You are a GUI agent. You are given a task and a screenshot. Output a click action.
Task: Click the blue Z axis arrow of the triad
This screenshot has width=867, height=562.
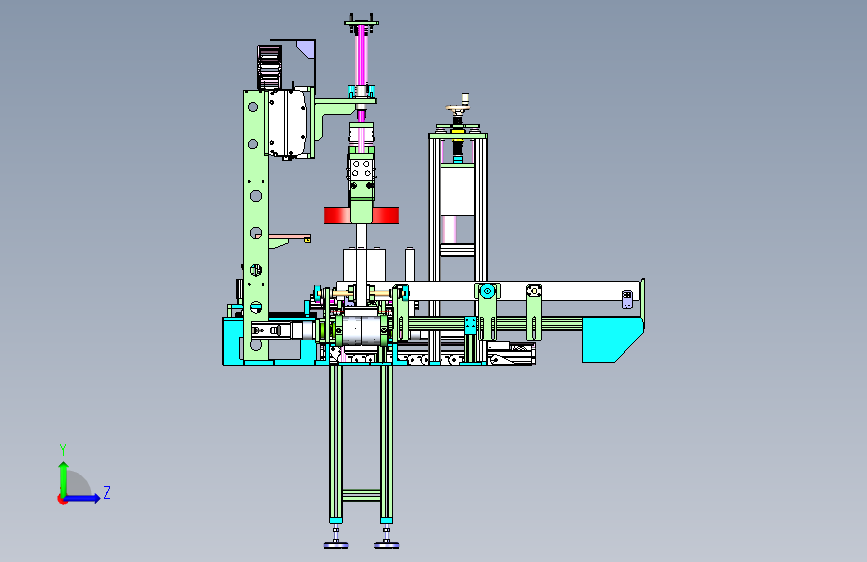(83, 498)
